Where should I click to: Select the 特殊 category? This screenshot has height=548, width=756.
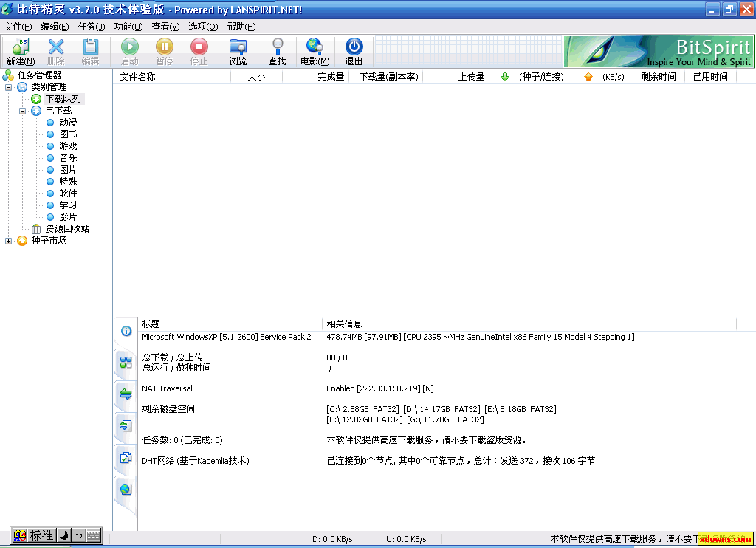[68, 182]
